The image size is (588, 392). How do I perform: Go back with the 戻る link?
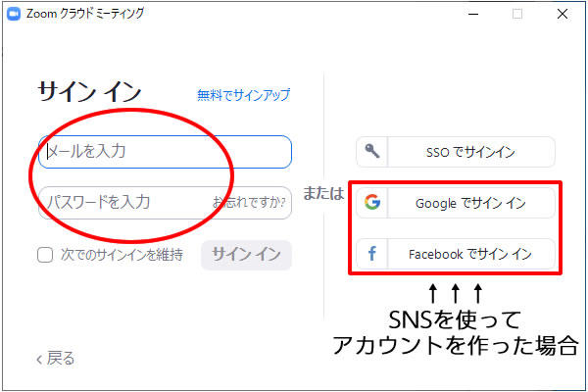coord(61,359)
